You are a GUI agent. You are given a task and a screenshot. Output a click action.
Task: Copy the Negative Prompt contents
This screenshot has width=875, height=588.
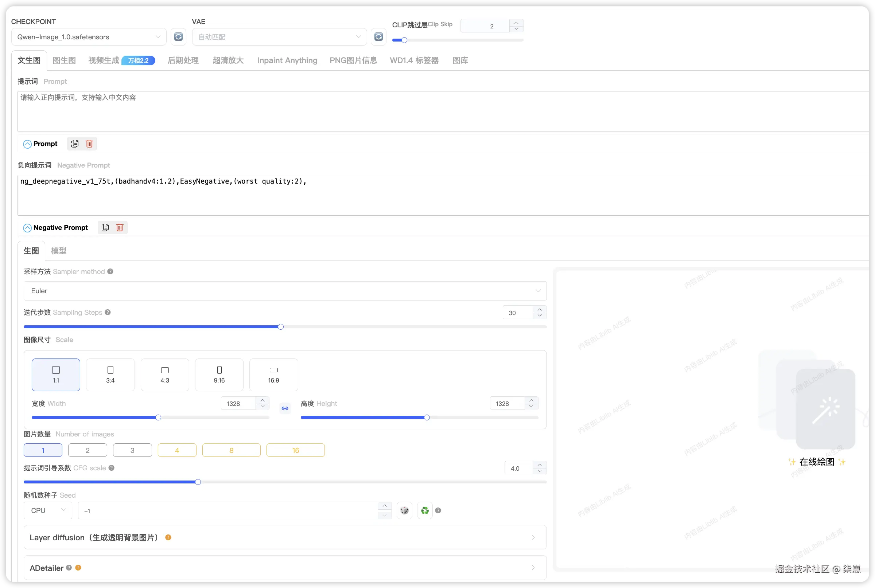(105, 228)
